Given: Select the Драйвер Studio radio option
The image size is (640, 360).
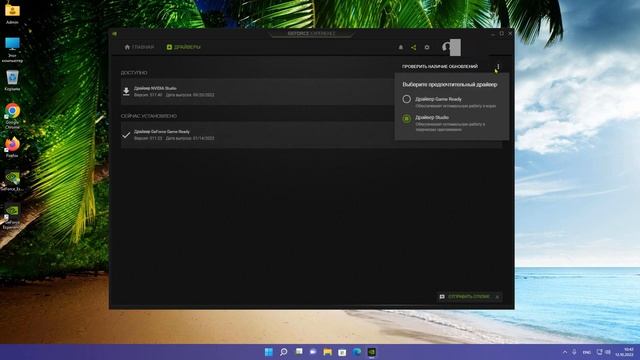Looking at the screenshot, I should (x=407, y=118).
